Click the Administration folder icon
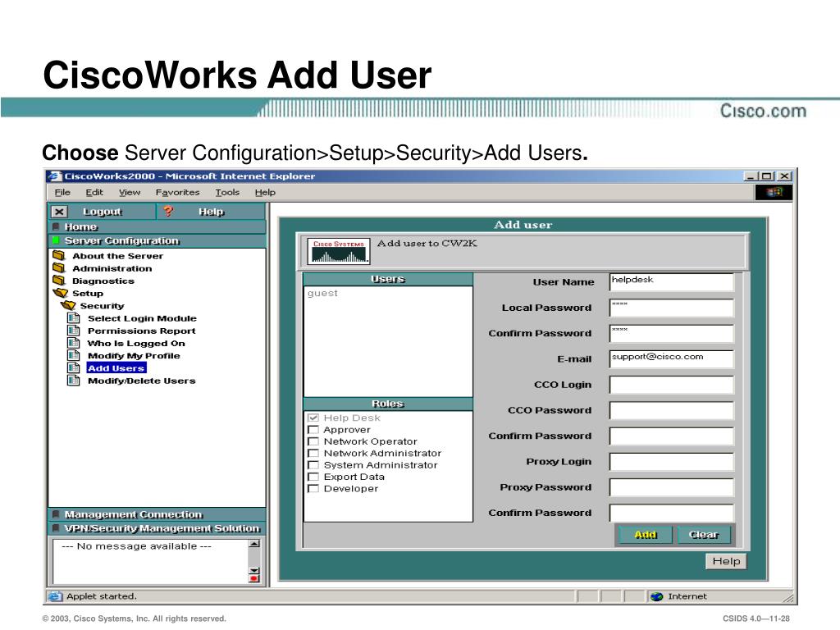 [59, 268]
